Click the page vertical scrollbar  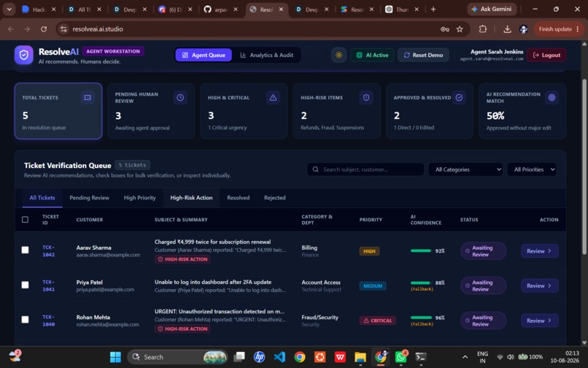pyautogui.click(x=584, y=166)
